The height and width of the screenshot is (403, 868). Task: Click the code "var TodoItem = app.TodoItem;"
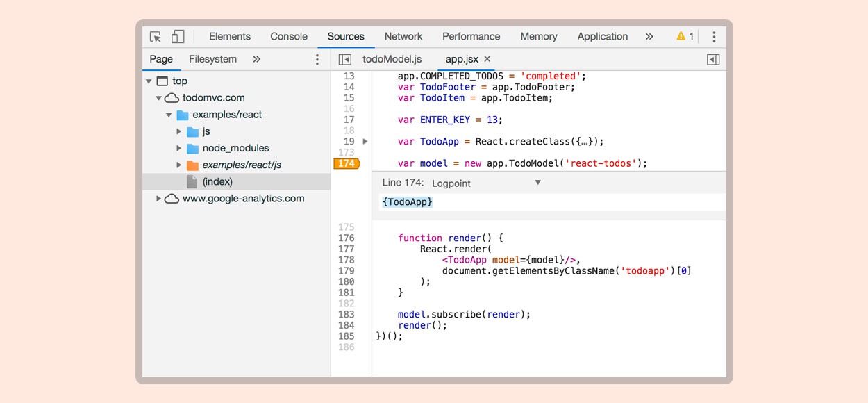click(475, 98)
